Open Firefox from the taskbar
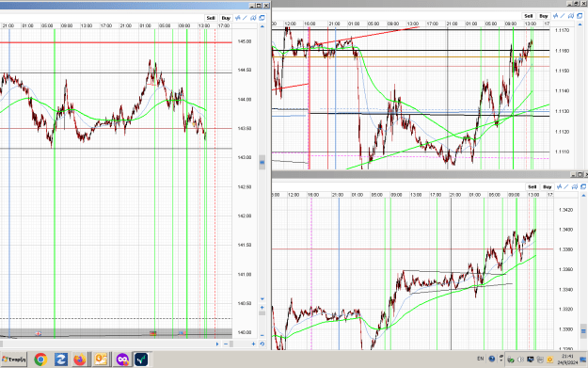The width and height of the screenshot is (588, 368). [x=80, y=360]
